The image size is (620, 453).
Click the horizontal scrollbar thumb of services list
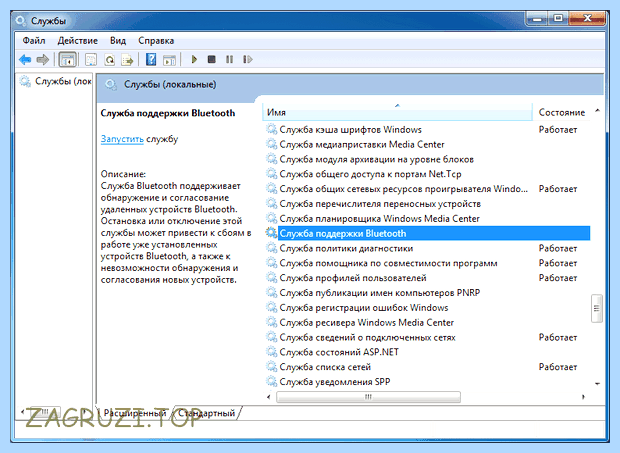[x=368, y=397]
